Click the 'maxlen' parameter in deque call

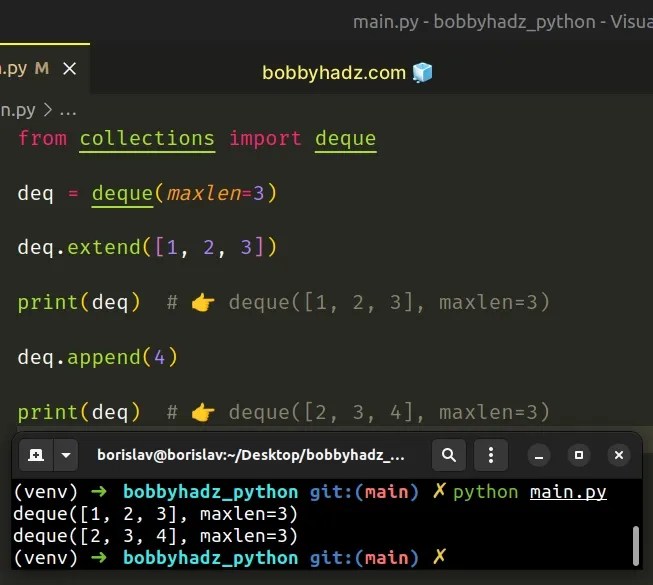tap(204, 193)
